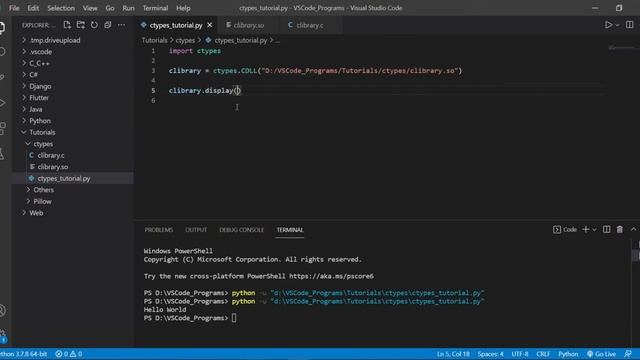Add a new terminal with plus icon
Viewport: 640px width, 360px height.
pyautogui.click(x=586, y=229)
